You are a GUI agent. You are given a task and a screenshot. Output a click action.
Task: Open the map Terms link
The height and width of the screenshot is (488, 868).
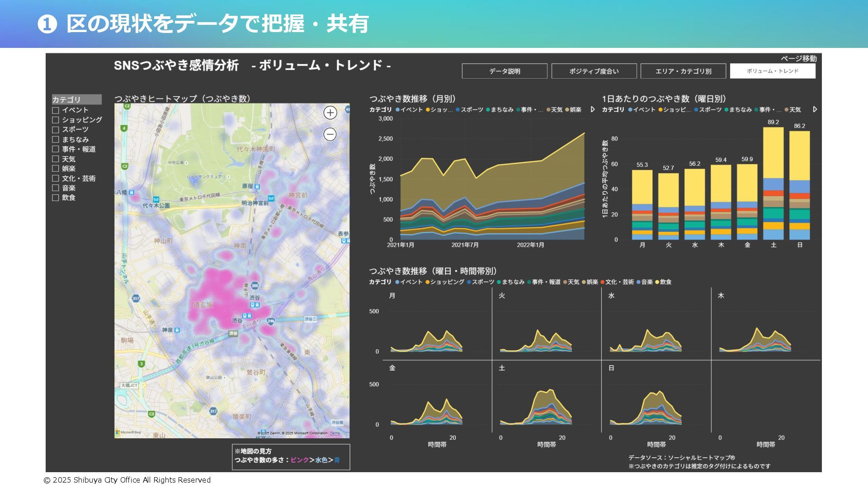[335, 433]
